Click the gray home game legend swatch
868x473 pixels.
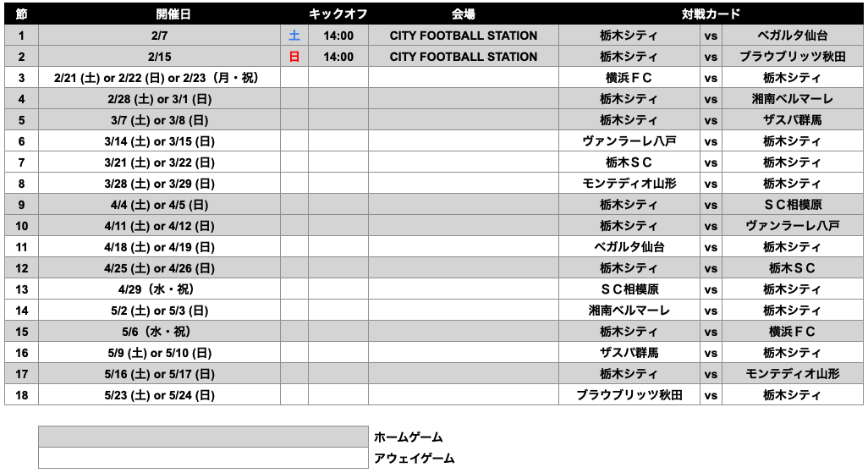coord(203,437)
